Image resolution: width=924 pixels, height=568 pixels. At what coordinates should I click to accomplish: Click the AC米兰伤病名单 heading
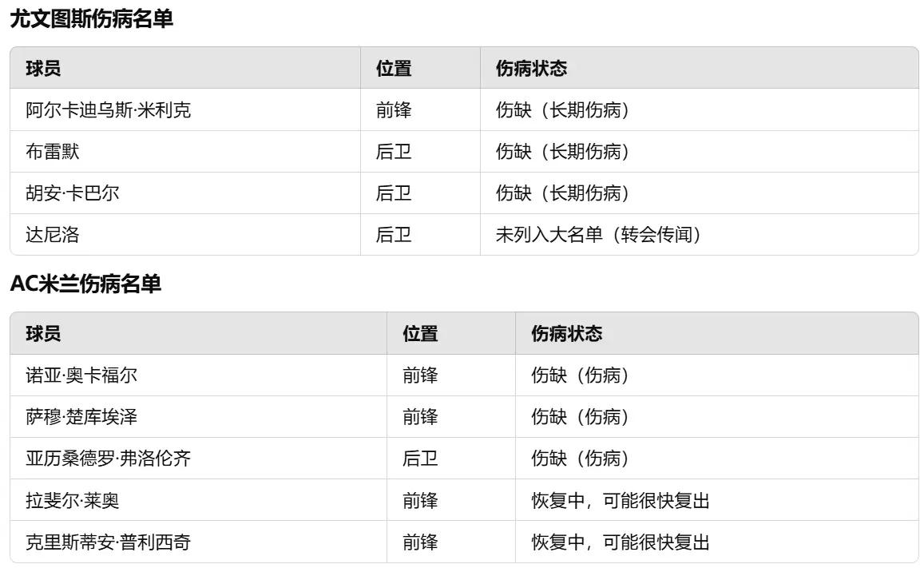tap(85, 284)
